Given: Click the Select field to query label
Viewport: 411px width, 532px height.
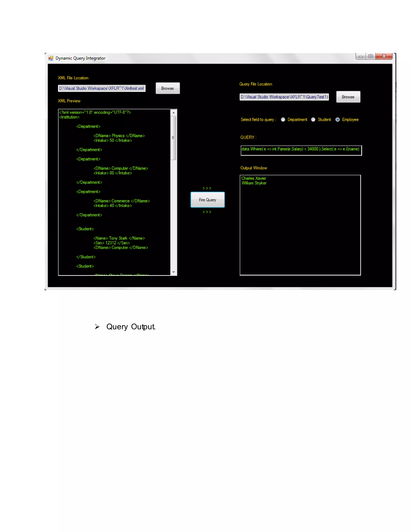Looking at the screenshot, I should pyautogui.click(x=258, y=120).
